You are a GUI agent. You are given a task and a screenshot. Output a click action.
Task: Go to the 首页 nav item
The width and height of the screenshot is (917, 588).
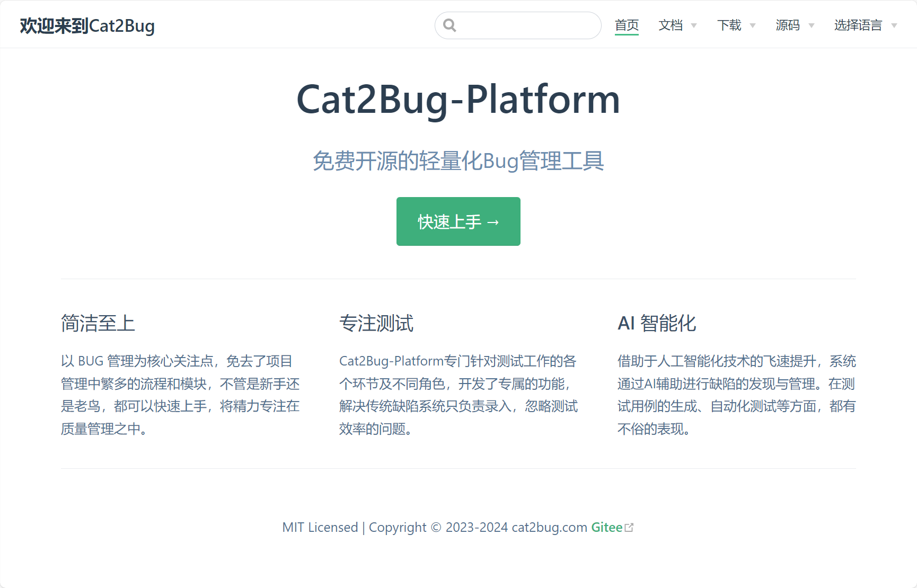coord(627,25)
